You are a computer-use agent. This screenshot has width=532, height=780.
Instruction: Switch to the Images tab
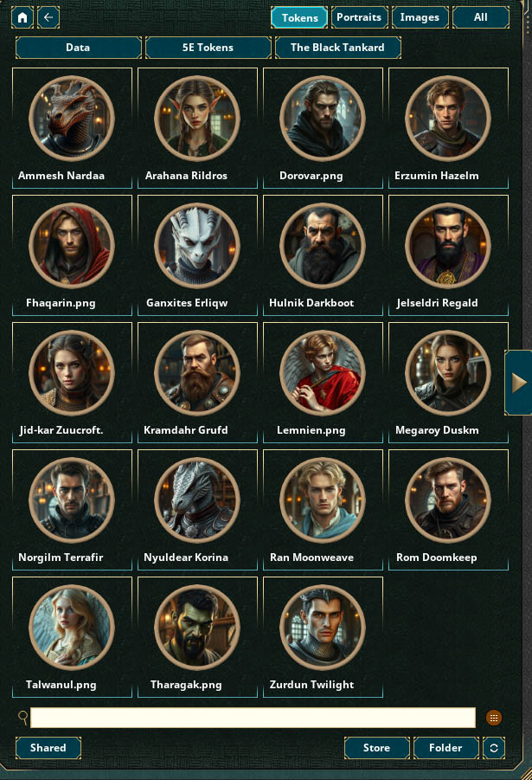pos(420,17)
